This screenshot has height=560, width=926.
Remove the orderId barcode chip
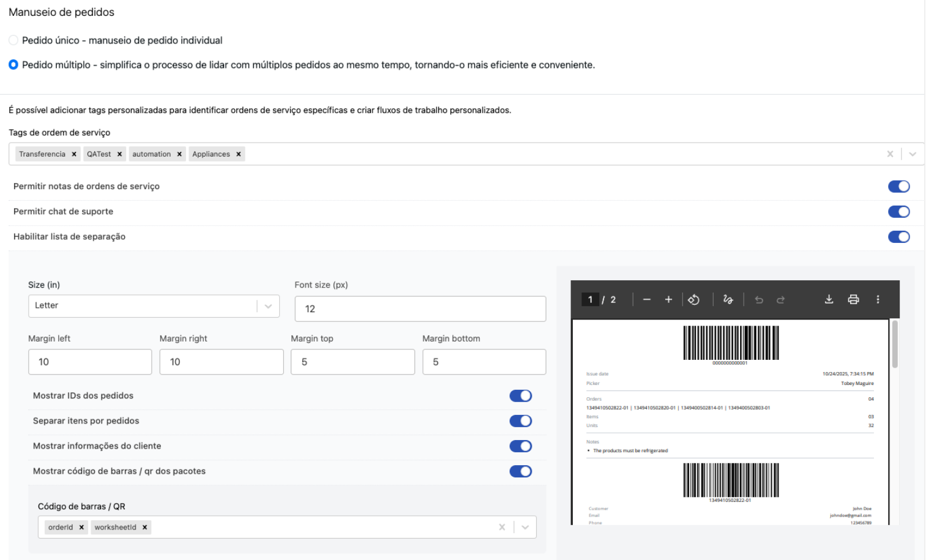coord(81,528)
